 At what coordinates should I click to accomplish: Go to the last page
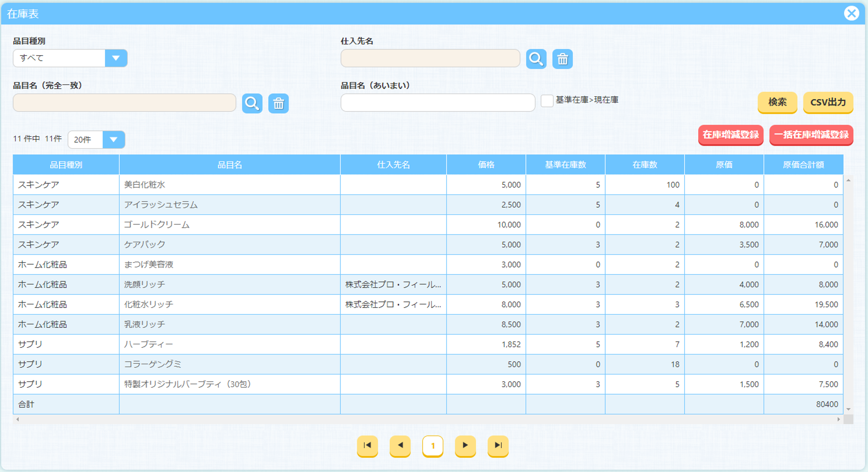[498, 445]
